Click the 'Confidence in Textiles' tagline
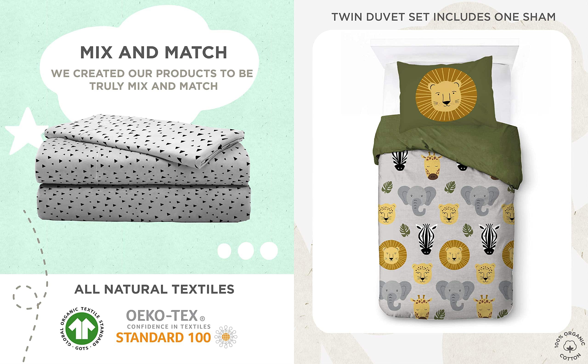The image size is (588, 364). coord(169,327)
